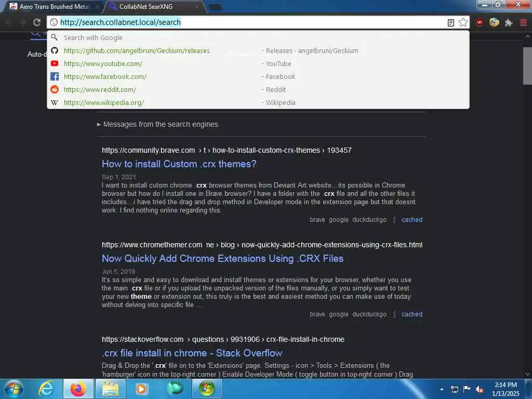This screenshot has width=532, height=399.
Task: Open .crx file install in chrome - Stack Overflow
Action: click(192, 353)
